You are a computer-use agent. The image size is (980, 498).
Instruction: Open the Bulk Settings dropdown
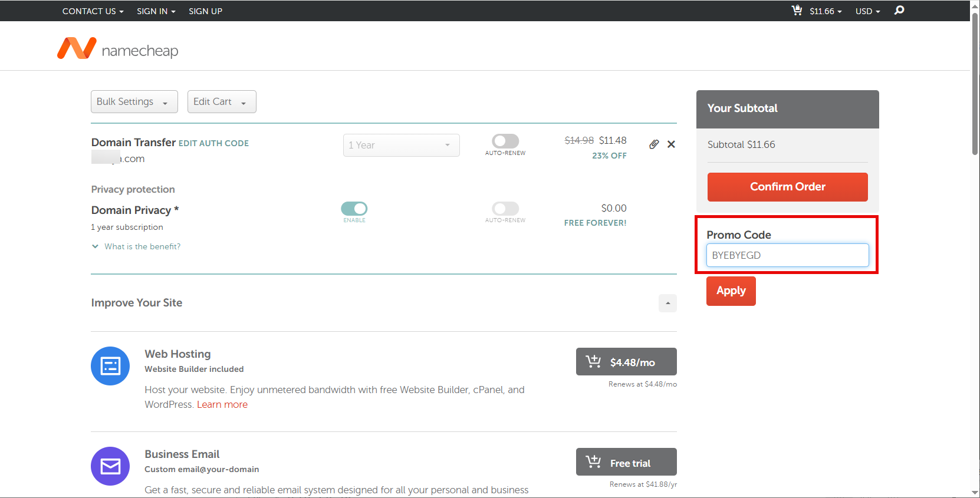click(x=134, y=101)
